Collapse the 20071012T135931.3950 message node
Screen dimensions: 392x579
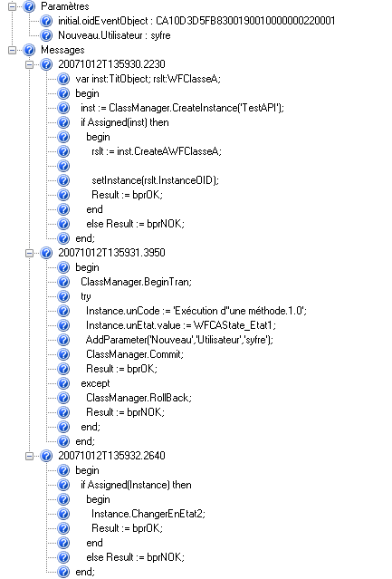30,253
